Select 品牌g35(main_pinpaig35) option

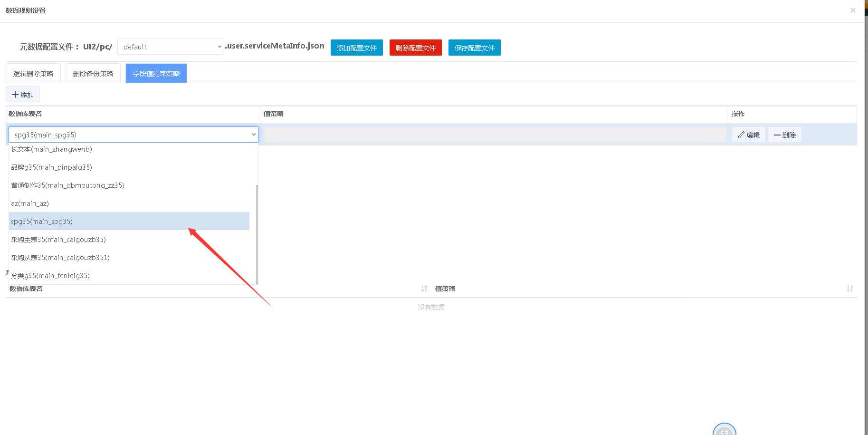(x=51, y=167)
